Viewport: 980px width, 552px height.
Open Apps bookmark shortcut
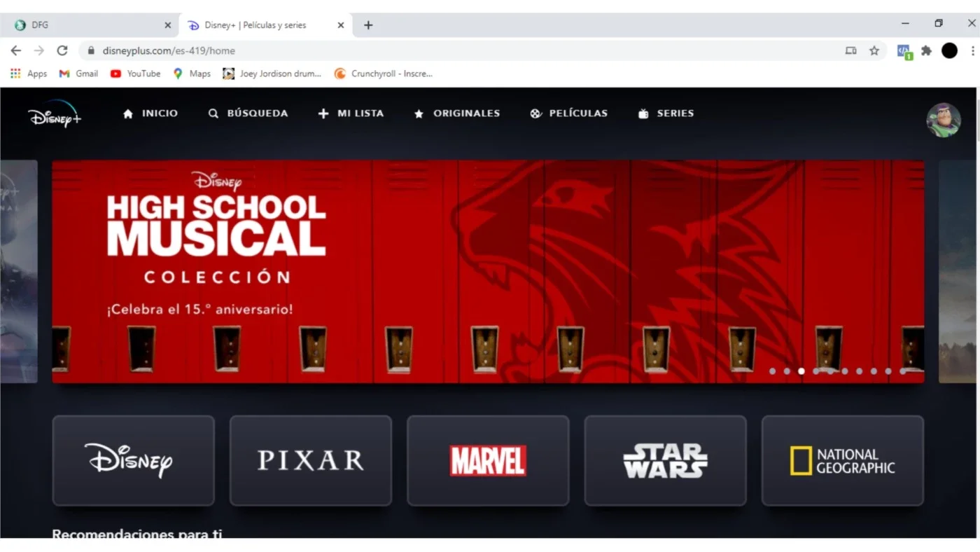pos(29,74)
